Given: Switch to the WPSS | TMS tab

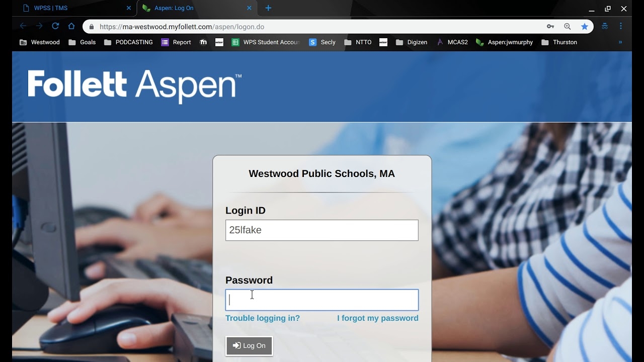Looking at the screenshot, I should tap(75, 8).
